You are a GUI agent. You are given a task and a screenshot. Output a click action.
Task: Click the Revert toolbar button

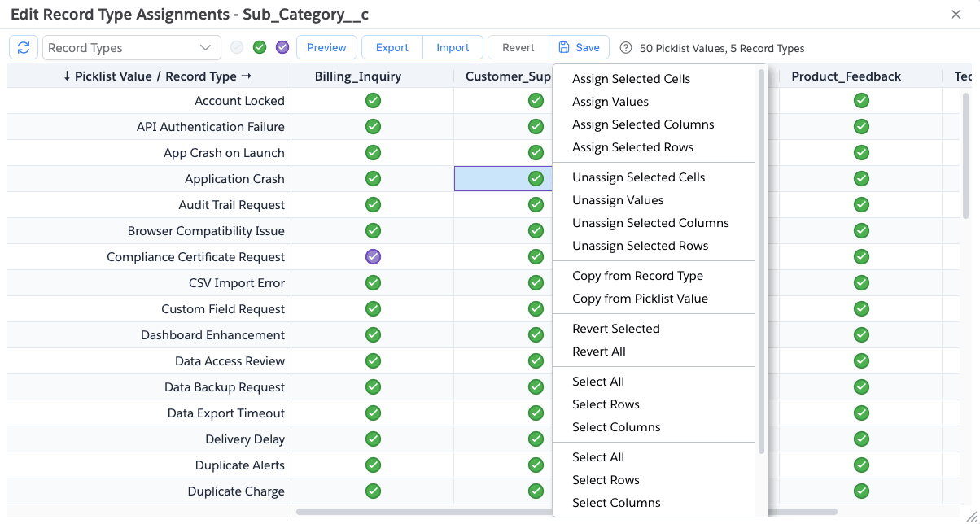click(518, 47)
